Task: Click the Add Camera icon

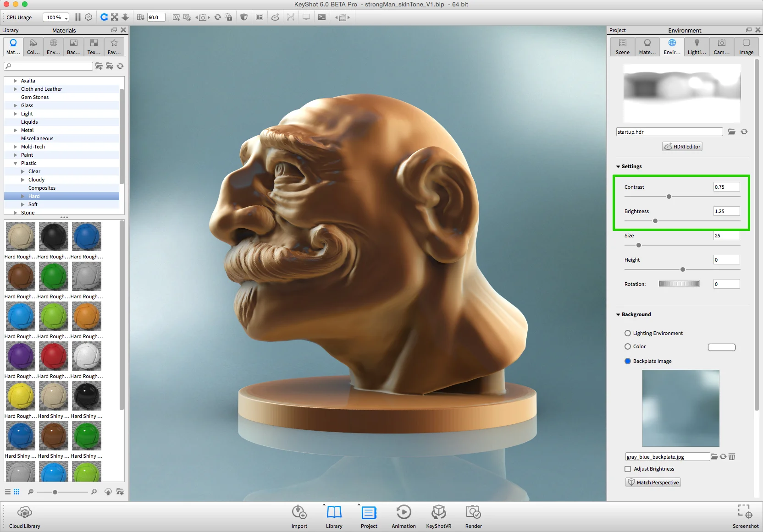Action: point(176,17)
